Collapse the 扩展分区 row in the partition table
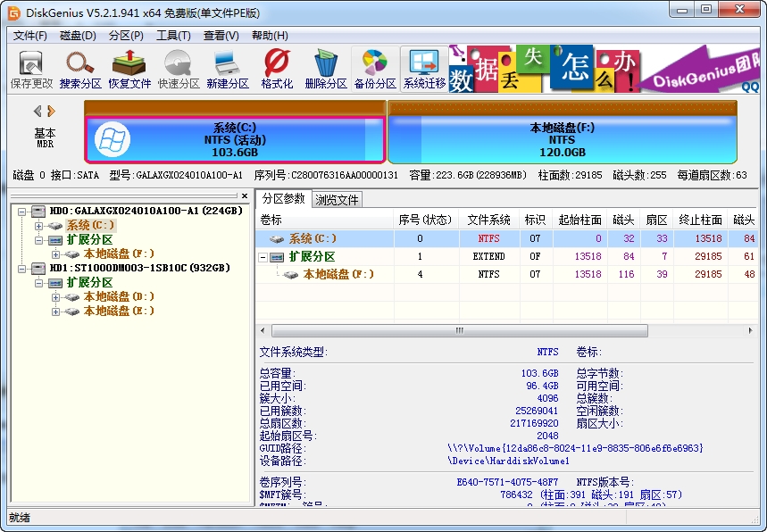This screenshot has height=532, width=767. pos(264,257)
